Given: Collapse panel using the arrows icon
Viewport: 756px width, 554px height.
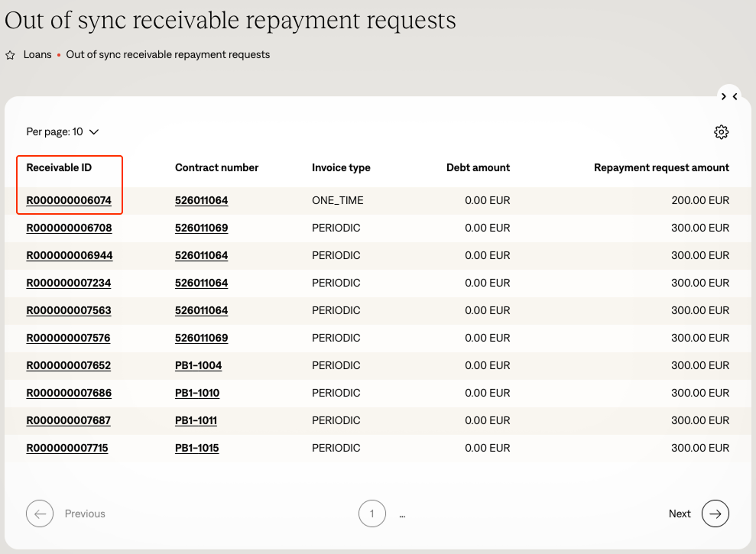Looking at the screenshot, I should tap(729, 96).
